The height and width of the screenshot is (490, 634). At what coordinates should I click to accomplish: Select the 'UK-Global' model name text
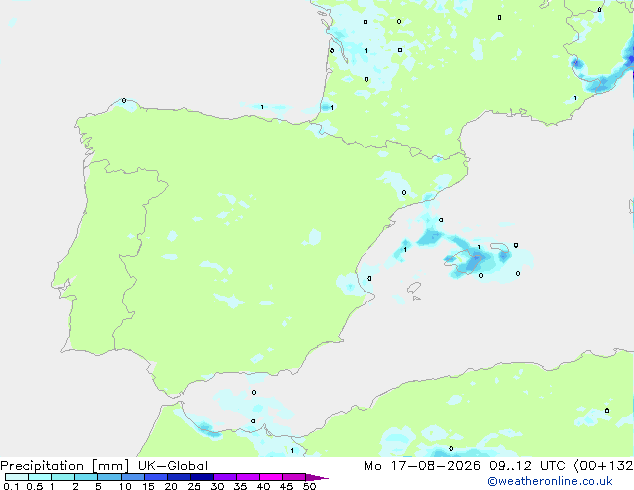pyautogui.click(x=173, y=466)
